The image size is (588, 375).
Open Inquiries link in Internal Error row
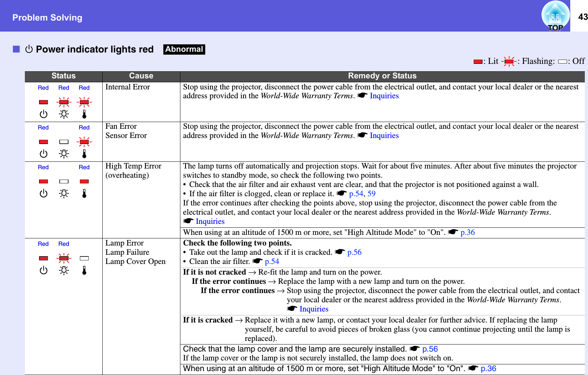click(384, 96)
